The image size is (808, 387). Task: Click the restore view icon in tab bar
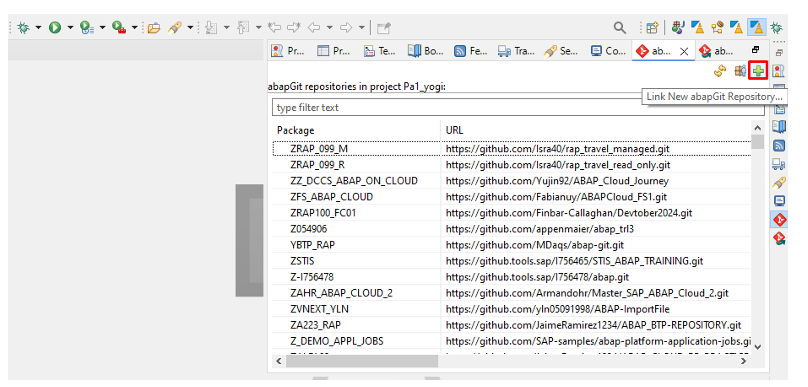pos(756,49)
